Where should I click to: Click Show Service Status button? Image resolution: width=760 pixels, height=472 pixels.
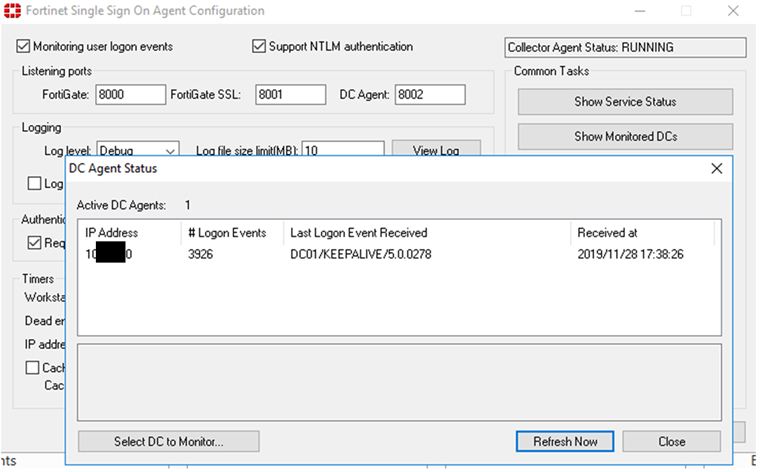(x=625, y=102)
